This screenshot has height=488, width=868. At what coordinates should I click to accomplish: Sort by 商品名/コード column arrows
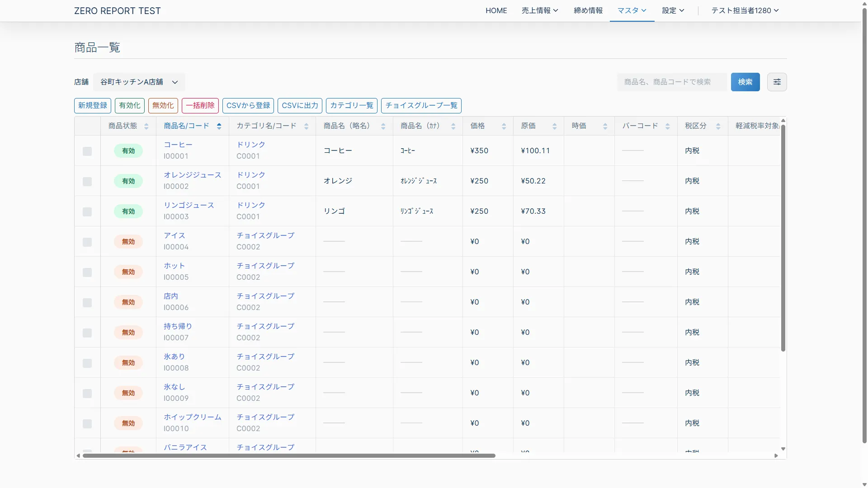(x=219, y=126)
